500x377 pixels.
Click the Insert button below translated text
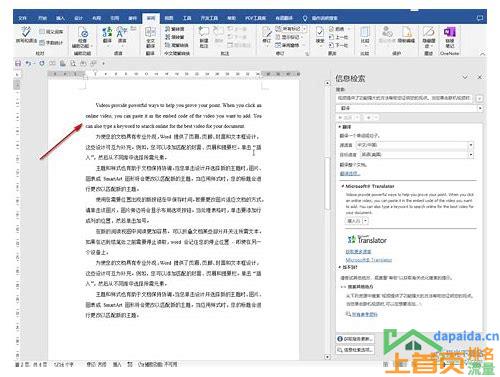point(354,221)
